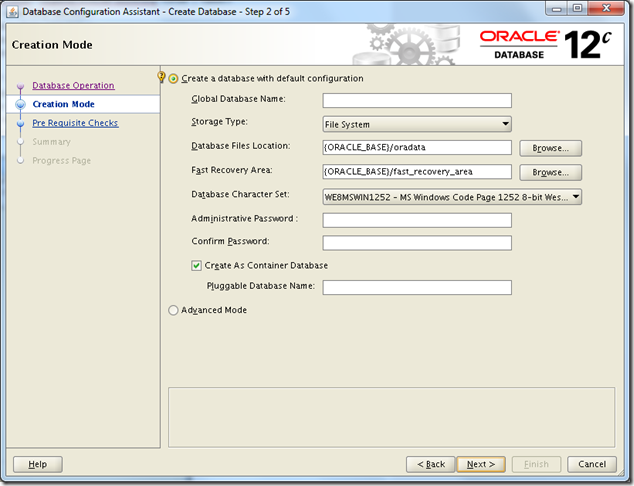Click the hint key icon beside default configuration
The image size is (634, 486).
pos(162,77)
